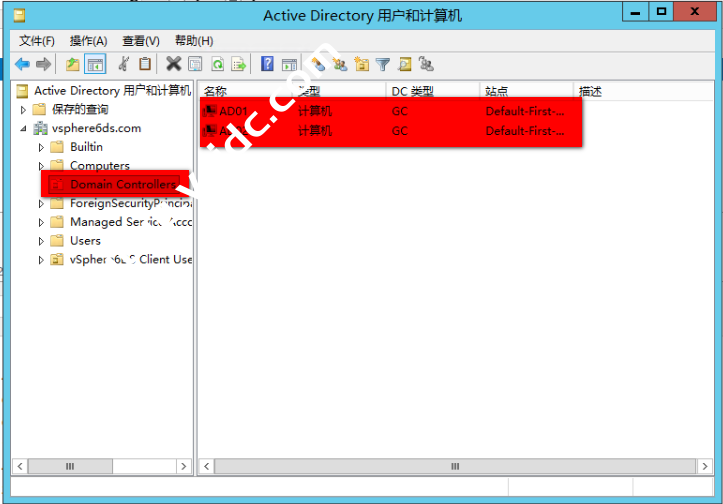This screenshot has width=723, height=504.
Task: Open the 查看(V) menu
Action: (x=141, y=41)
